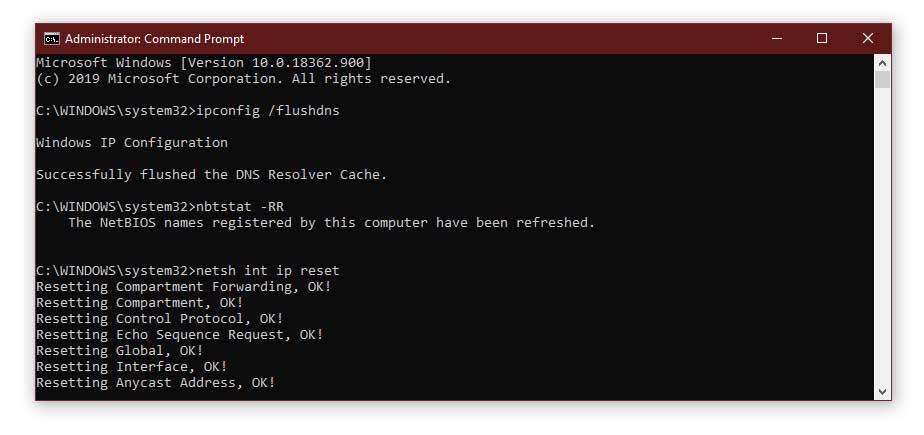Click the 'Windows IP Configuration' output line
The height and width of the screenshot is (435, 924).
(x=131, y=143)
